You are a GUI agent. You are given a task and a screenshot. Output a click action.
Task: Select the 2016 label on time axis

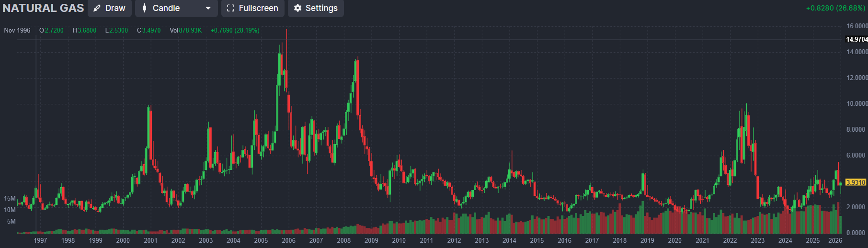tap(564, 240)
